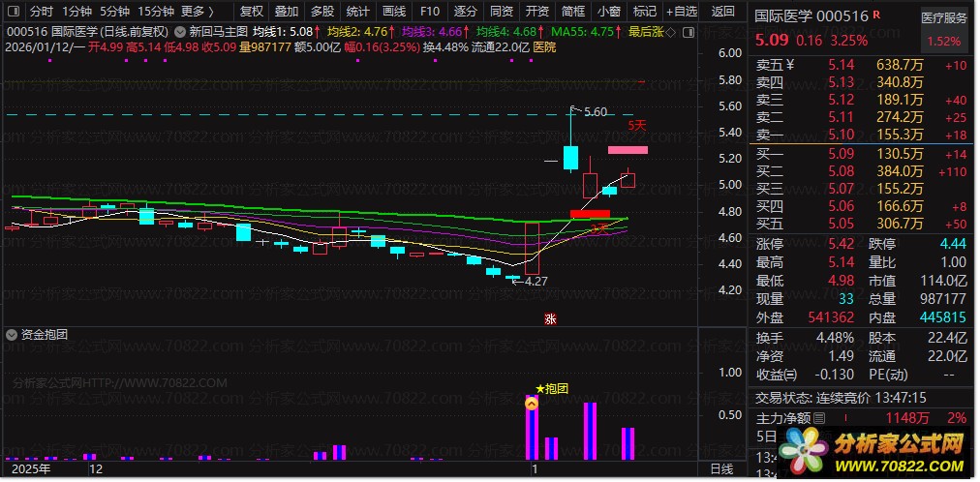Click the 涨停 price 5.42
The image size is (980, 482).
click(x=841, y=244)
